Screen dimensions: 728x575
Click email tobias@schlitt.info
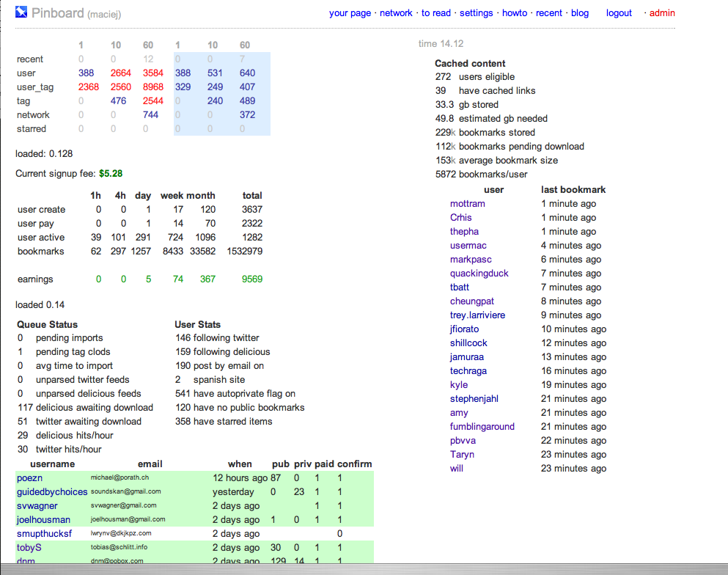tap(119, 547)
